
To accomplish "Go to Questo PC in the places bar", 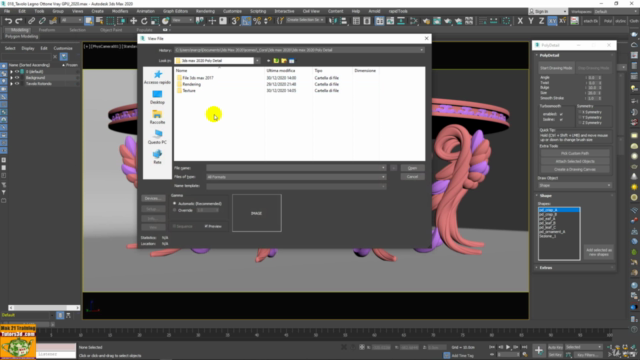I will pos(157,137).
